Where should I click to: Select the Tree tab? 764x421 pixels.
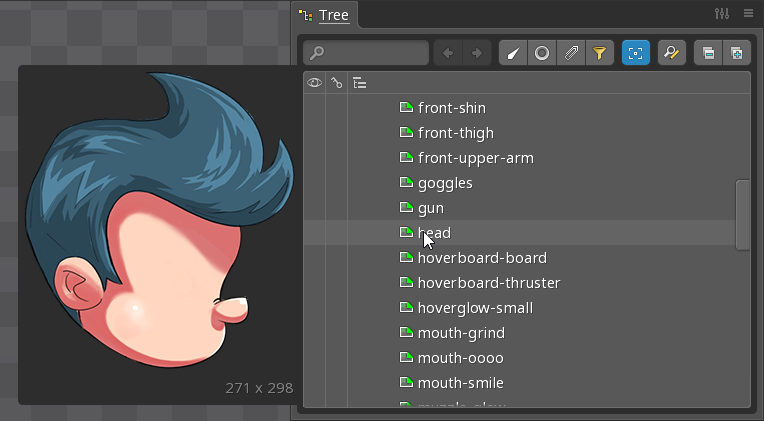pos(325,15)
